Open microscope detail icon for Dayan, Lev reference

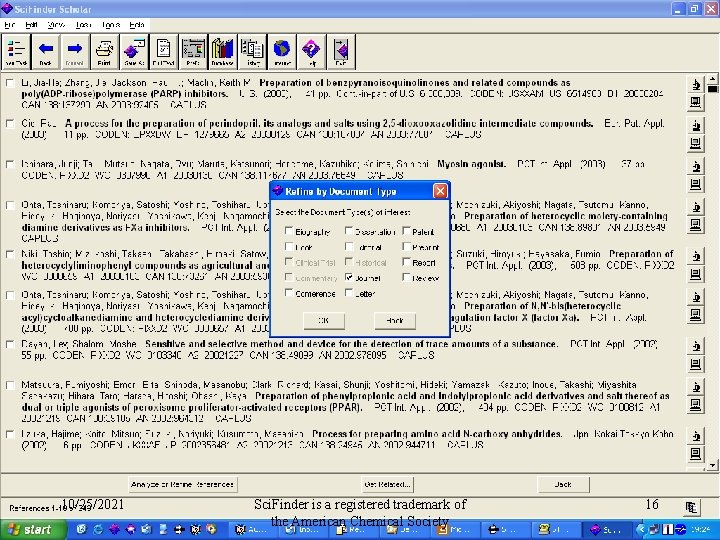coord(696,346)
